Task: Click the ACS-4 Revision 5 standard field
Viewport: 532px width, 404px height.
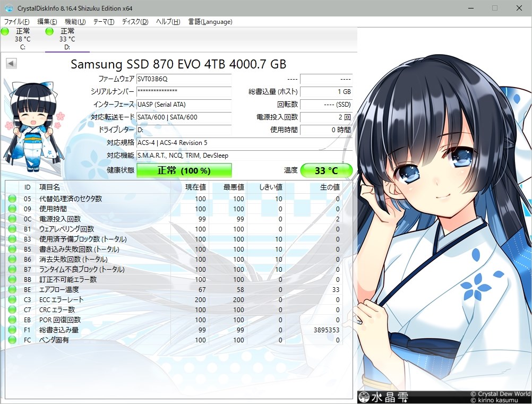Action: (x=244, y=142)
